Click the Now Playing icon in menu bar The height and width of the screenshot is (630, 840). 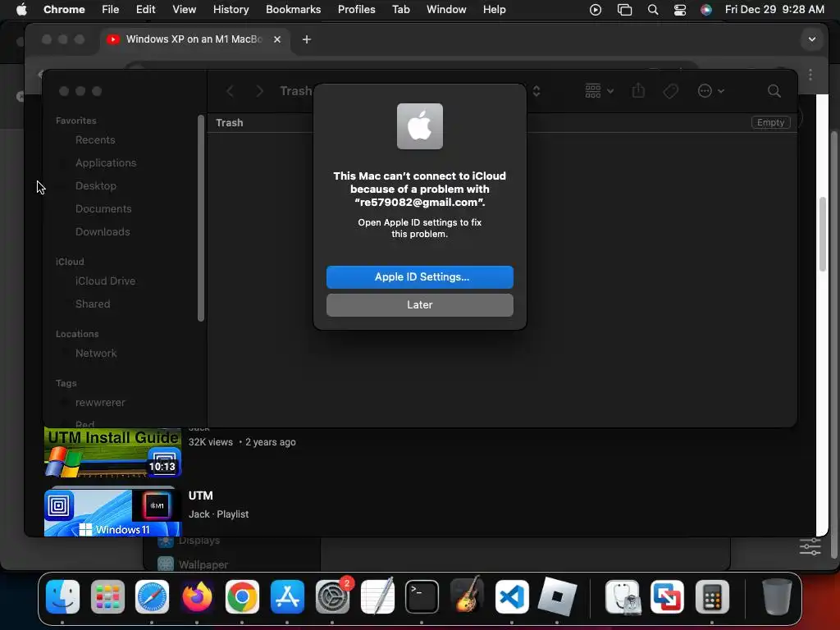click(x=596, y=10)
